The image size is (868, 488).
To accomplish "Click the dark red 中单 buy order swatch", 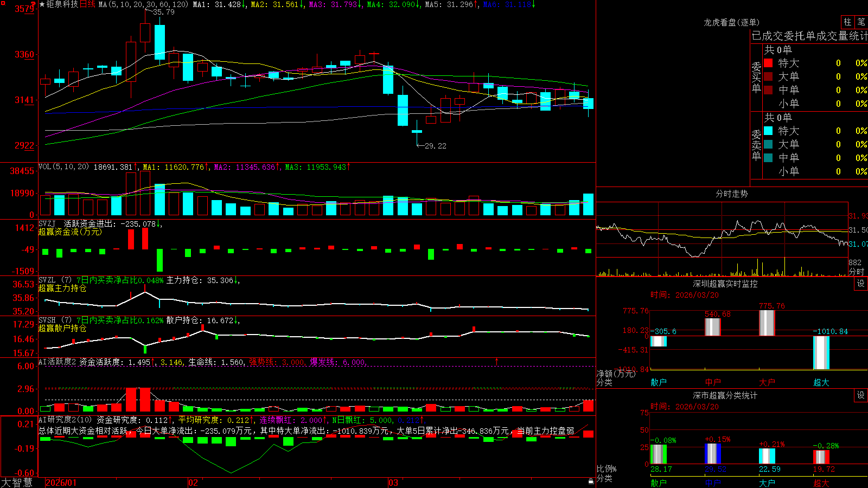I will 768,89.
